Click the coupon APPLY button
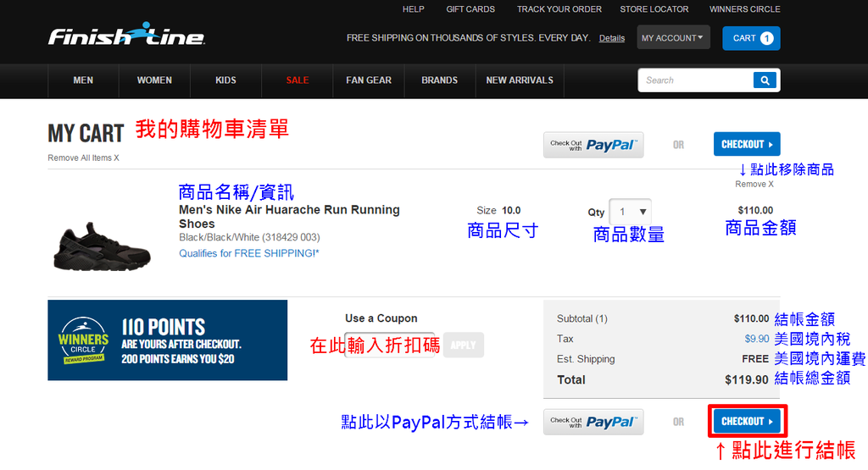The width and height of the screenshot is (868, 470). tap(464, 345)
